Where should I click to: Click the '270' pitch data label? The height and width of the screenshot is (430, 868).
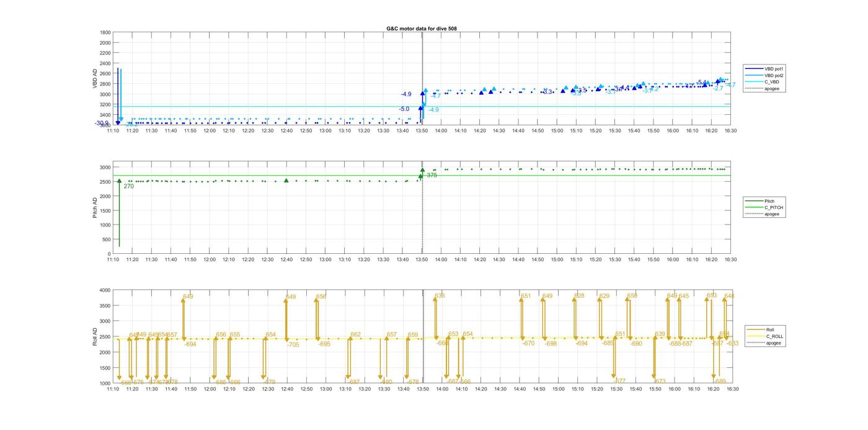pos(128,186)
